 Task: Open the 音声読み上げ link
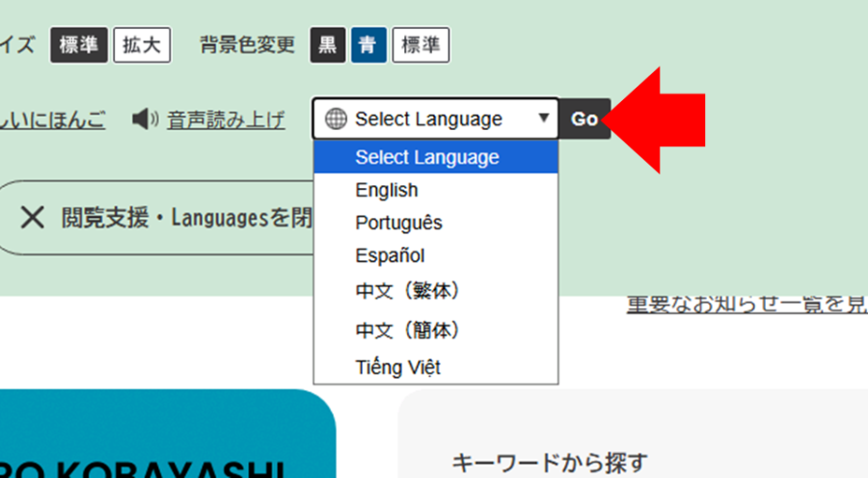pyautogui.click(x=226, y=119)
